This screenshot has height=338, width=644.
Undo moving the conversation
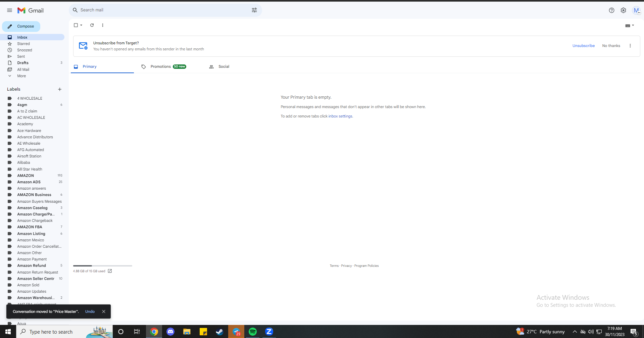(90, 311)
